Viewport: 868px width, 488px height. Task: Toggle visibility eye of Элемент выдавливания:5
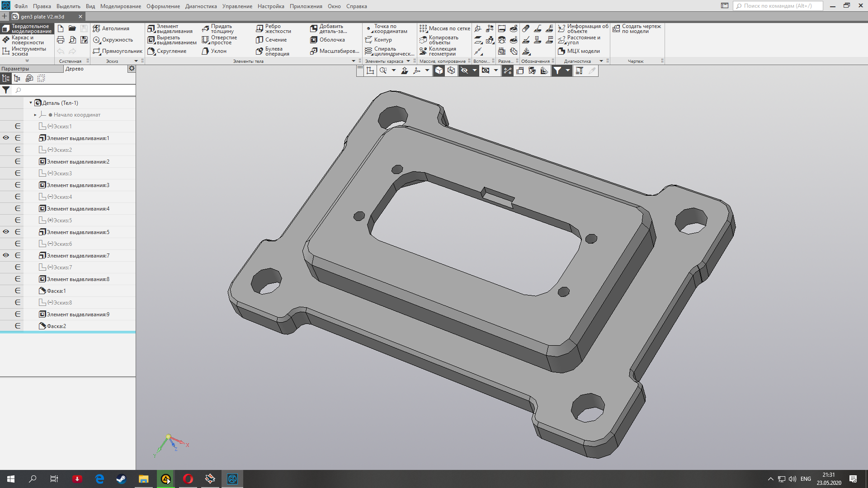click(6, 232)
